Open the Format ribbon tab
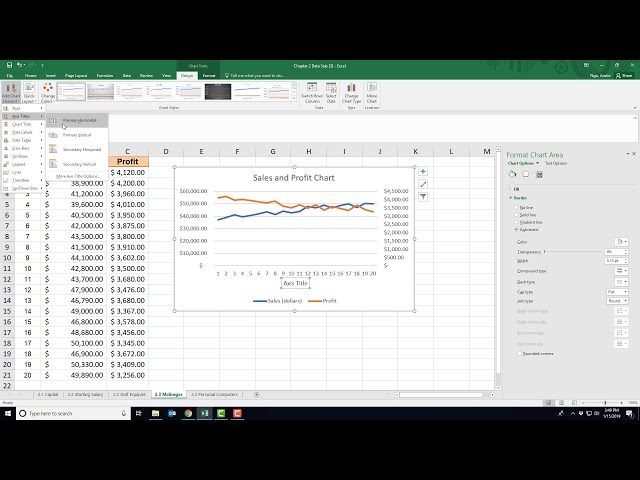This screenshot has width=640, height=480. click(x=209, y=76)
